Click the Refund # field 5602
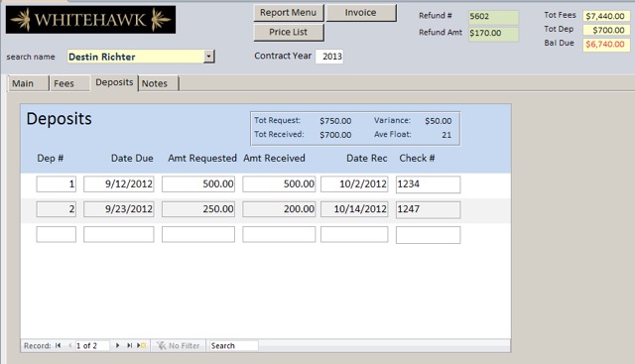The width and height of the screenshot is (635, 364). coord(493,17)
